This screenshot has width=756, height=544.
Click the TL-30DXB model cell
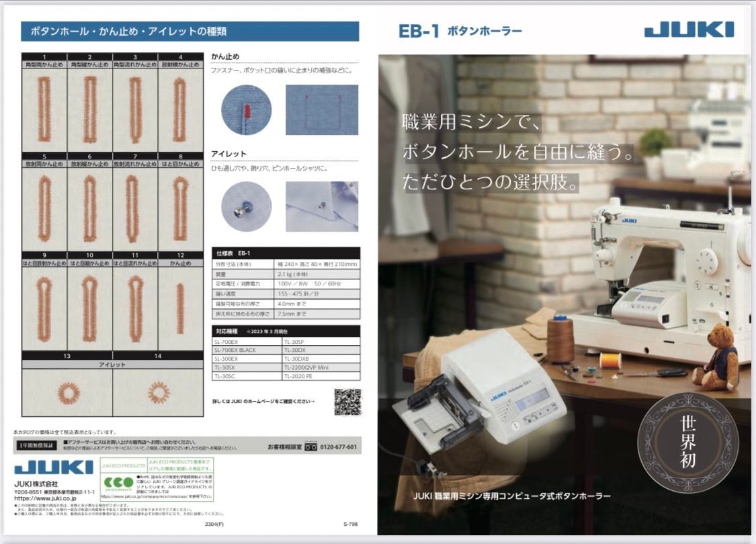(x=321, y=359)
